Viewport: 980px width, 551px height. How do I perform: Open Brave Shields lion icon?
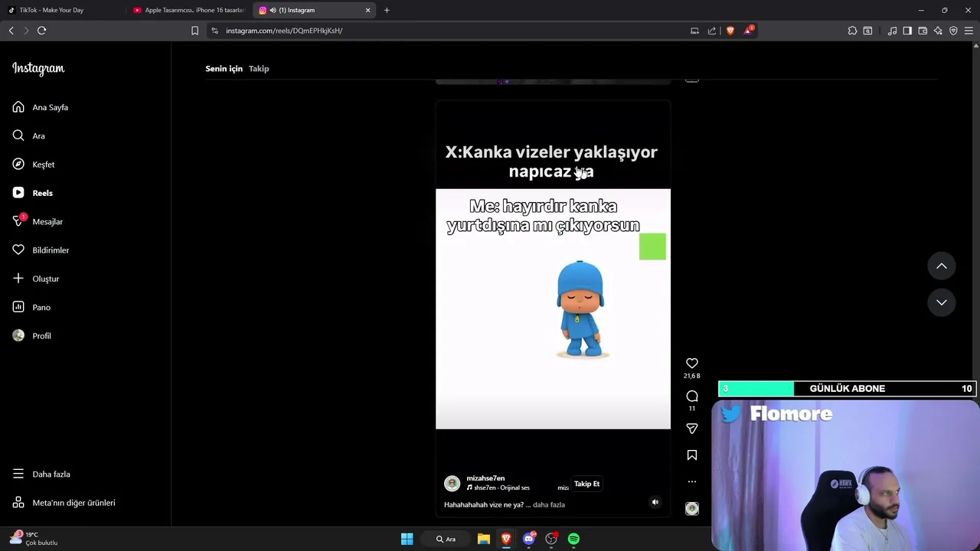pyautogui.click(x=730, y=31)
